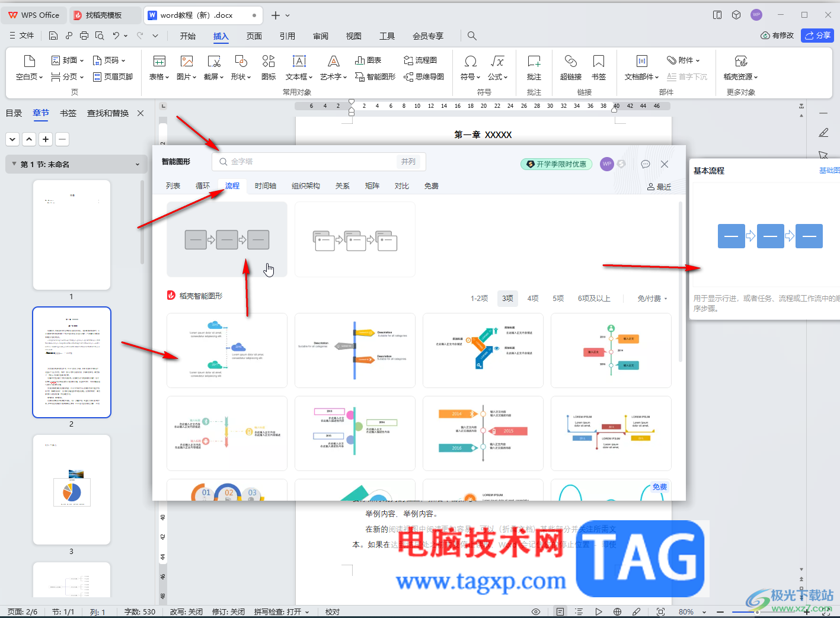This screenshot has height=618, width=840.
Task: Click the back-to-school limited offer button
Action: 556,164
